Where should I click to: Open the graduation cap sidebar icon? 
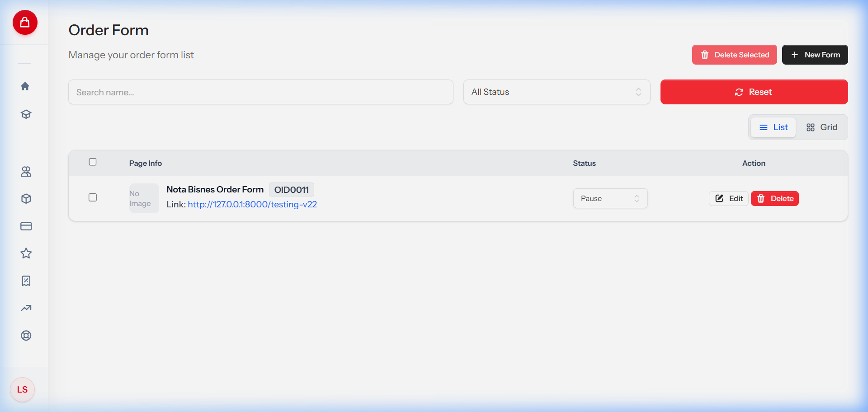coord(26,114)
